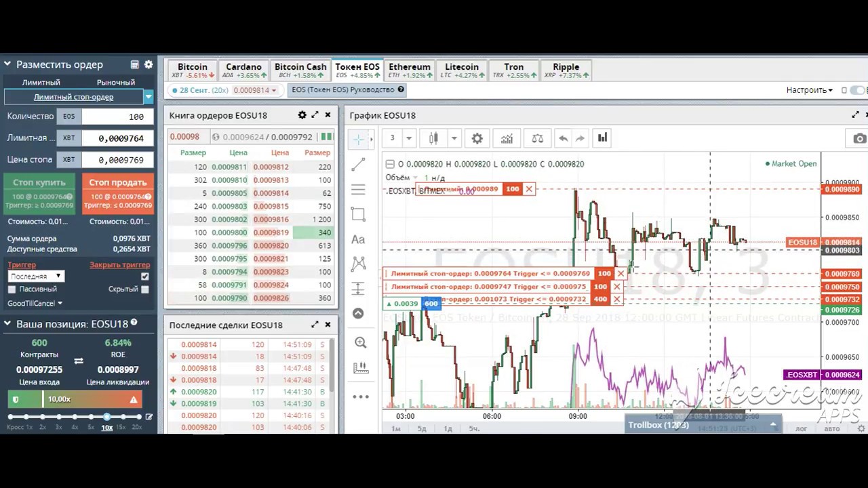Open the order calculator icon
Screen dimensions: 868x488
click(135, 64)
